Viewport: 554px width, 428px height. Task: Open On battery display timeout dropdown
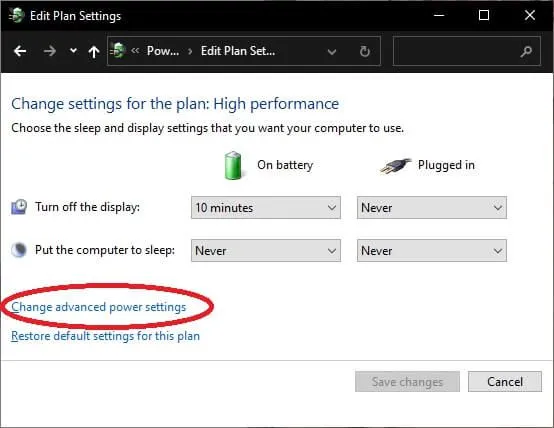click(x=266, y=208)
